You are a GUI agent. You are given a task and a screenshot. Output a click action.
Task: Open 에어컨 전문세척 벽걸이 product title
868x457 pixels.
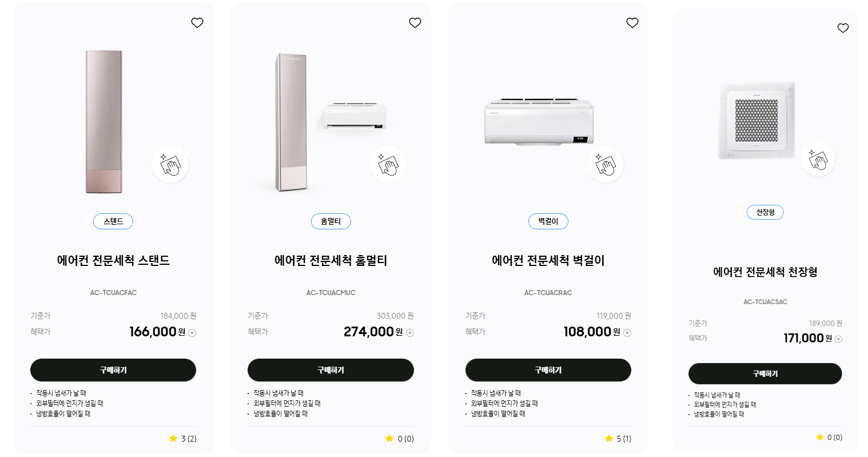548,261
